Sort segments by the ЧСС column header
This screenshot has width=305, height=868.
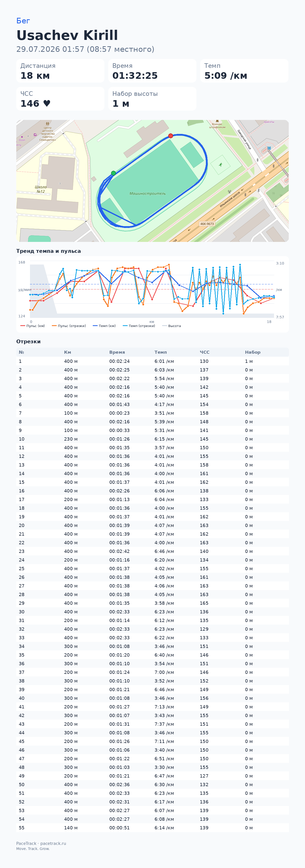pos(205,352)
